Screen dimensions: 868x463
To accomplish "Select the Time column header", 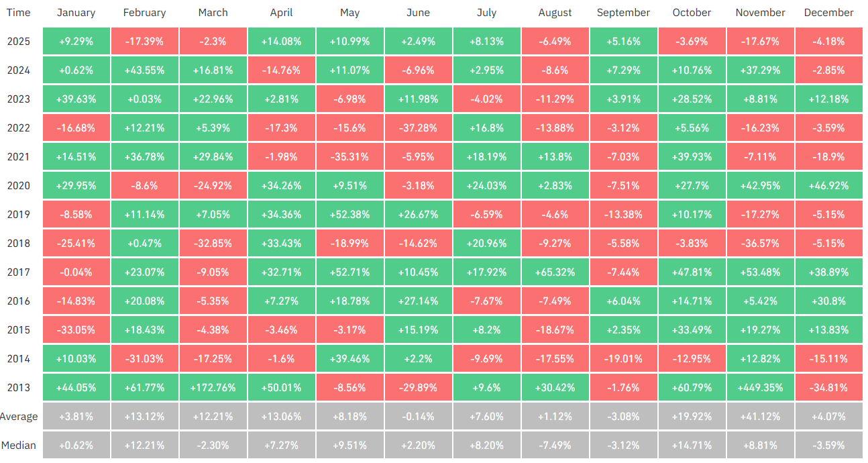I will point(18,13).
